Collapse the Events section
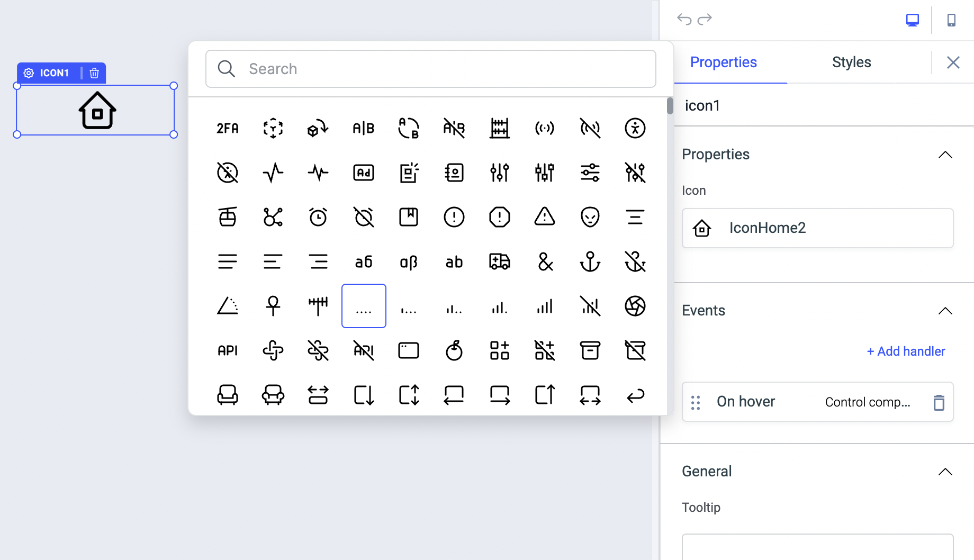This screenshot has width=974, height=560. click(945, 311)
